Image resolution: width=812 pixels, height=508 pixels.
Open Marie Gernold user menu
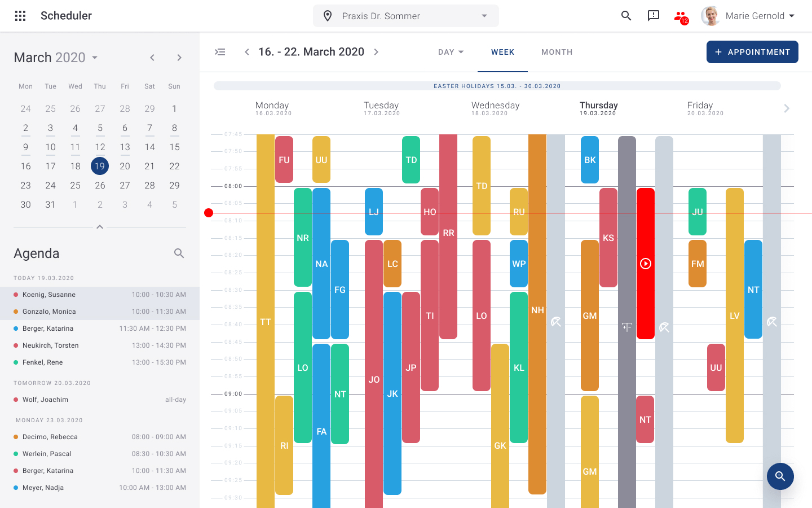(x=749, y=16)
